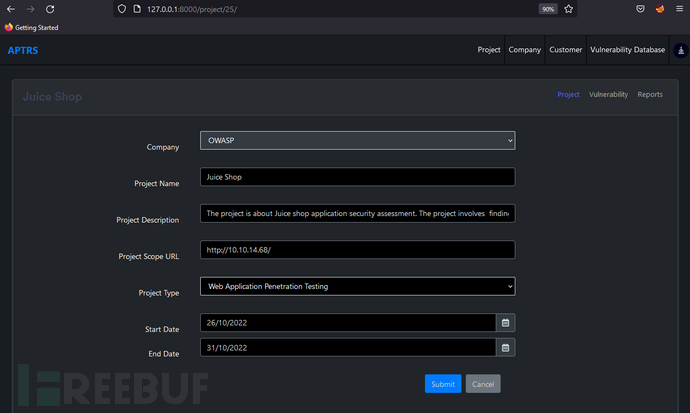The image size is (690, 413).
Task: Click the user download icon in navbar
Action: (680, 50)
